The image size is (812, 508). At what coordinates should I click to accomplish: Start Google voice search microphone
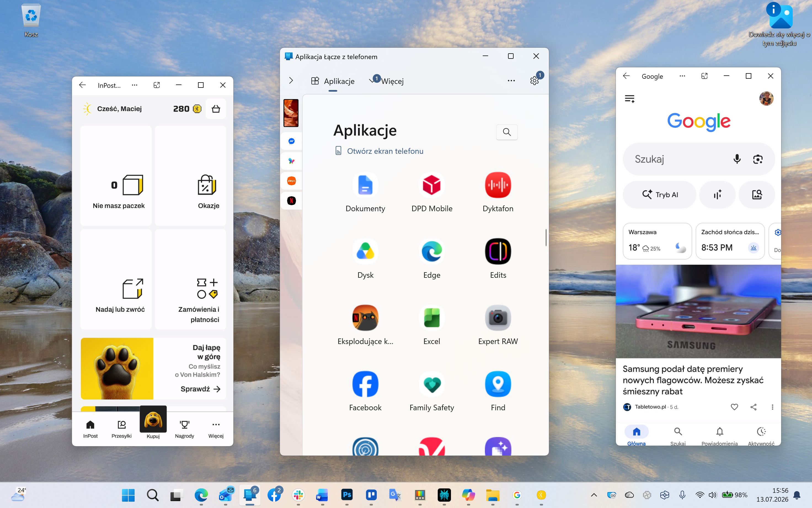pyautogui.click(x=737, y=159)
